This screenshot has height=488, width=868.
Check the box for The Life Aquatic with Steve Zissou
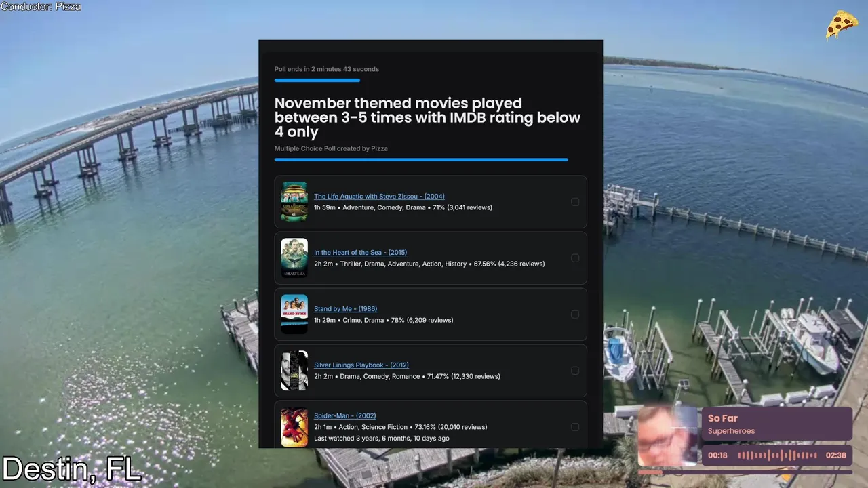pyautogui.click(x=575, y=202)
